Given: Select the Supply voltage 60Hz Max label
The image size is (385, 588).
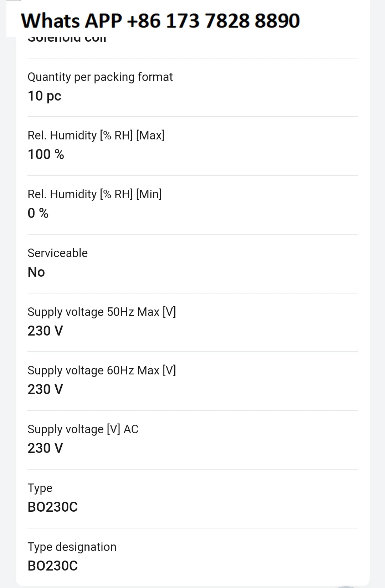Looking at the screenshot, I should click(102, 370).
